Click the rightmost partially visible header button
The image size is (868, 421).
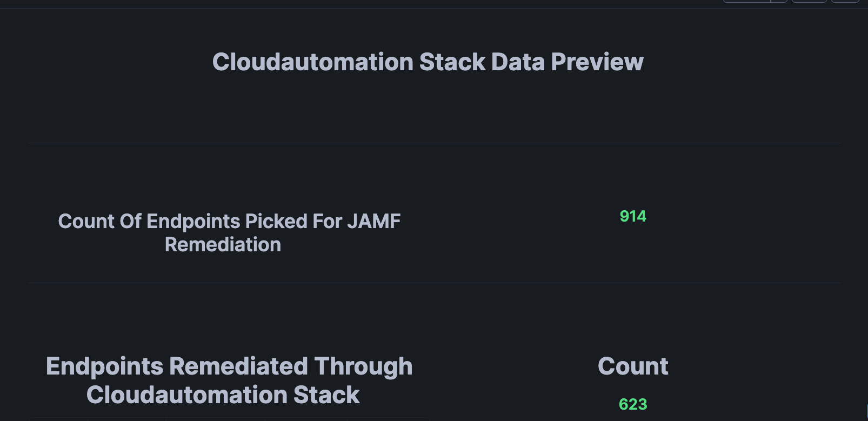[x=845, y=1]
